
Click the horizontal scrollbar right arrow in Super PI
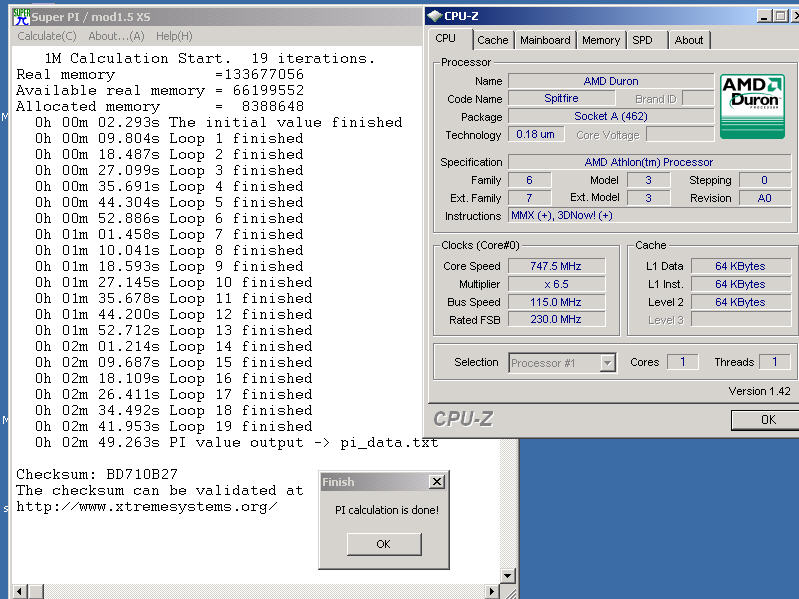tap(491, 591)
